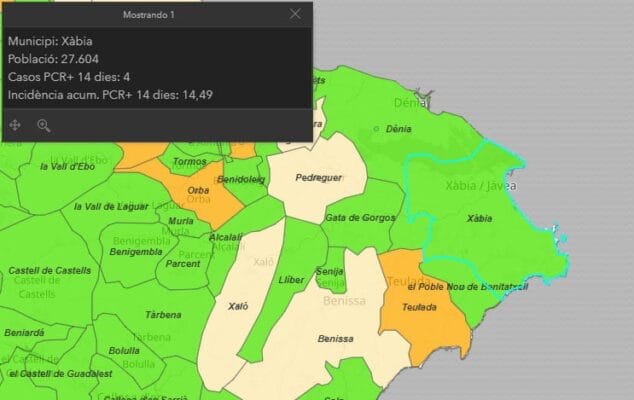Viewport: 634px width, 400px height.
Task: Click the 'Mostrando 1' popup title
Action: tap(149, 15)
